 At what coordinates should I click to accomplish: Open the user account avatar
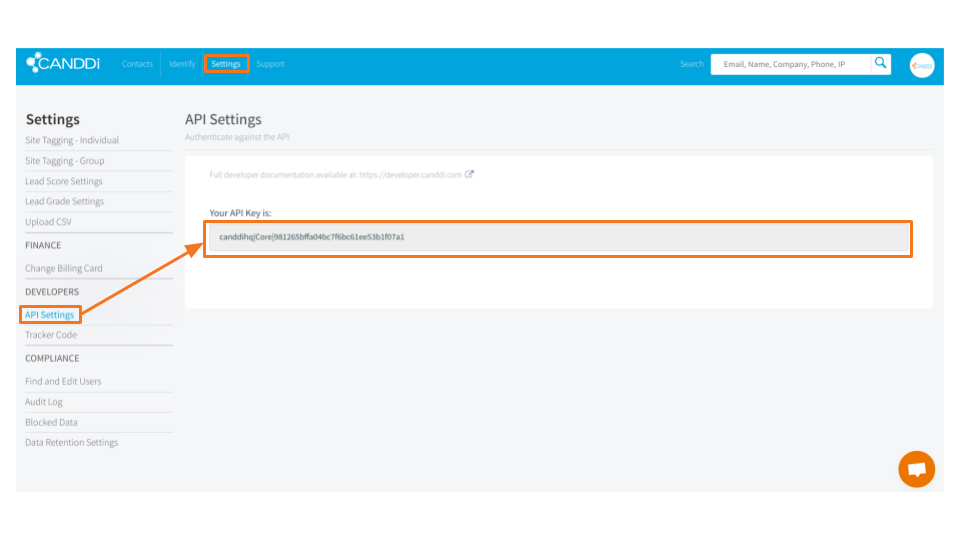(921, 65)
